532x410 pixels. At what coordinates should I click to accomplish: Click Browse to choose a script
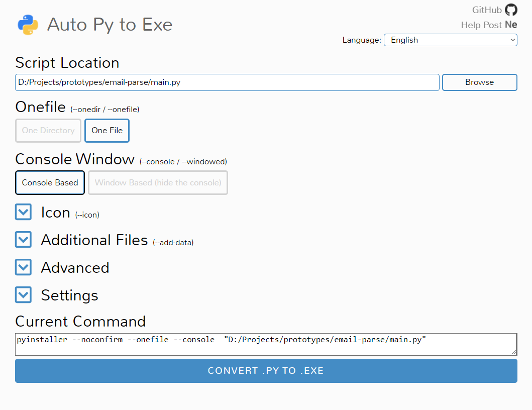479,82
